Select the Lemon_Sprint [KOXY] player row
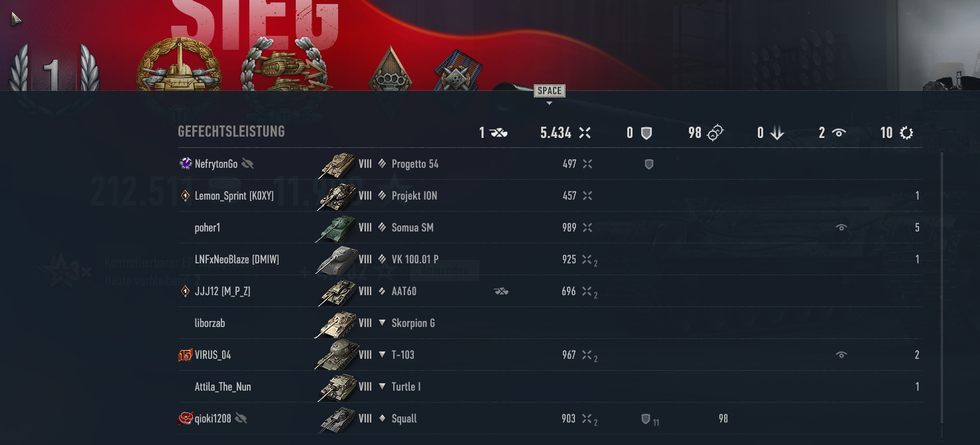This screenshot has width=980, height=445. 550,196
